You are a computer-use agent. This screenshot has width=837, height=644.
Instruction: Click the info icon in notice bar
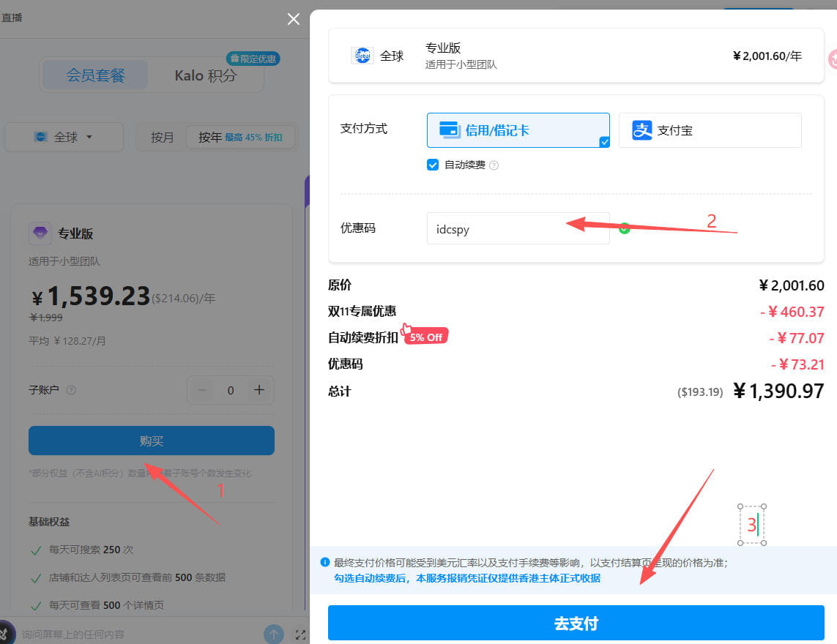click(324, 562)
